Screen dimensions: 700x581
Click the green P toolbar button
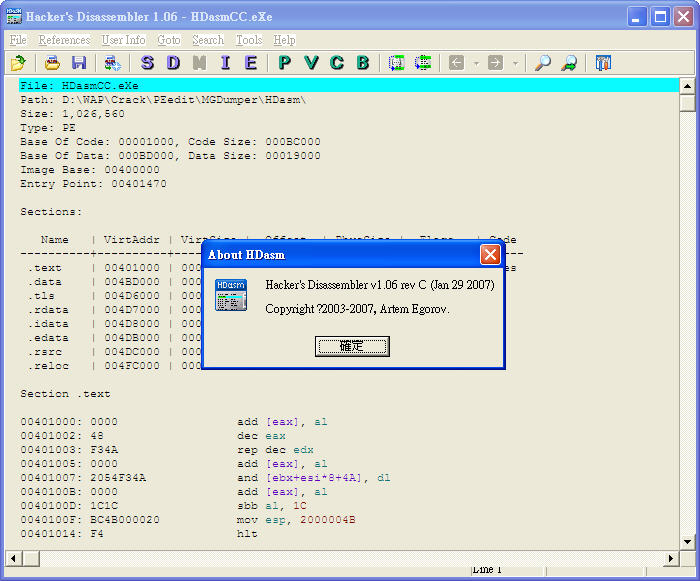point(284,63)
